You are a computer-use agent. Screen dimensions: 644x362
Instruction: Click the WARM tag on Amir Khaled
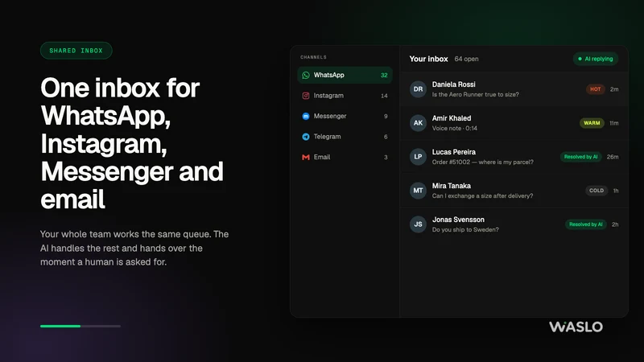(592, 123)
